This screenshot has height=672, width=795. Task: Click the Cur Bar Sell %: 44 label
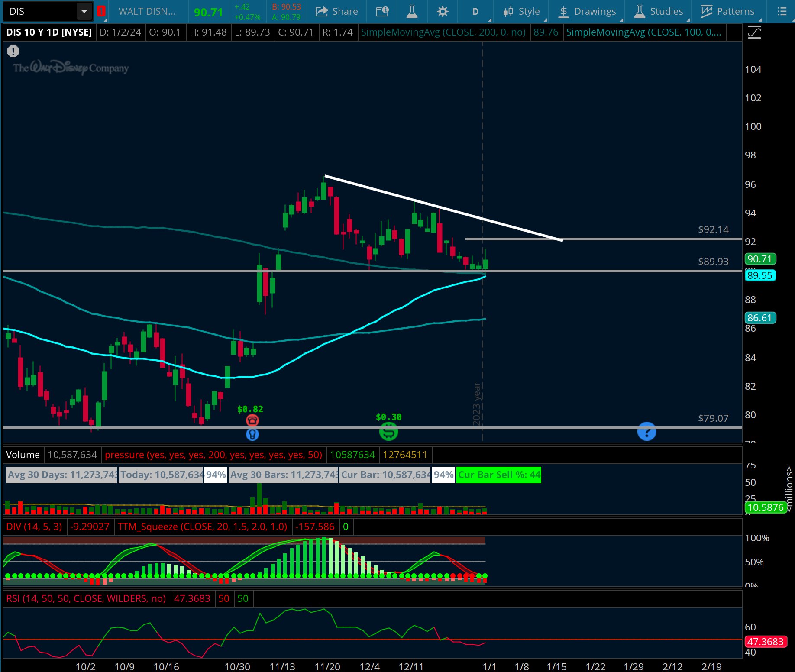coord(499,475)
